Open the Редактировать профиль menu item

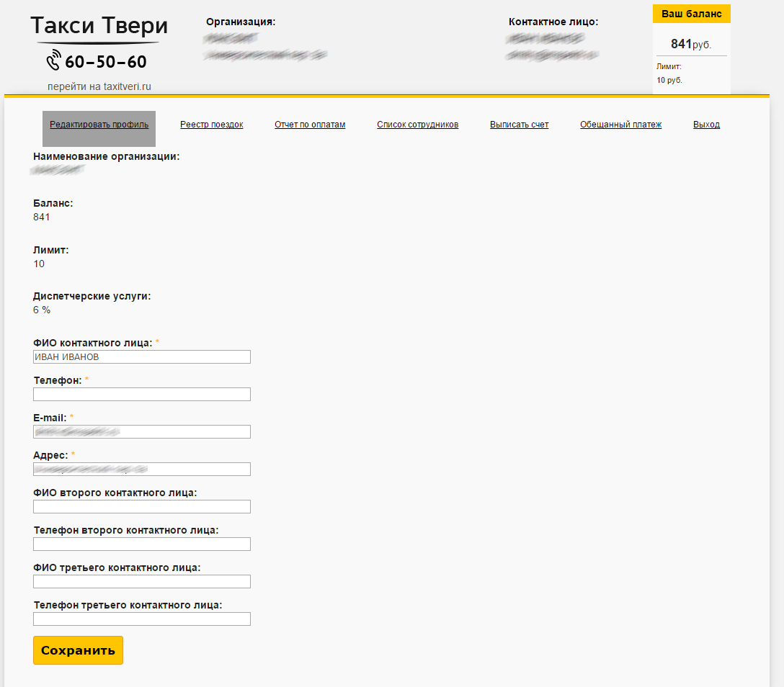coord(99,125)
